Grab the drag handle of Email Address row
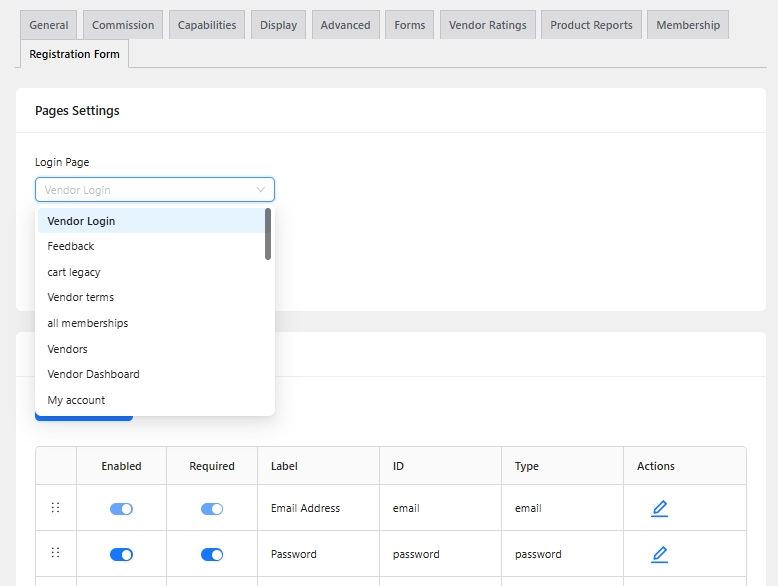 pyautogui.click(x=55, y=508)
